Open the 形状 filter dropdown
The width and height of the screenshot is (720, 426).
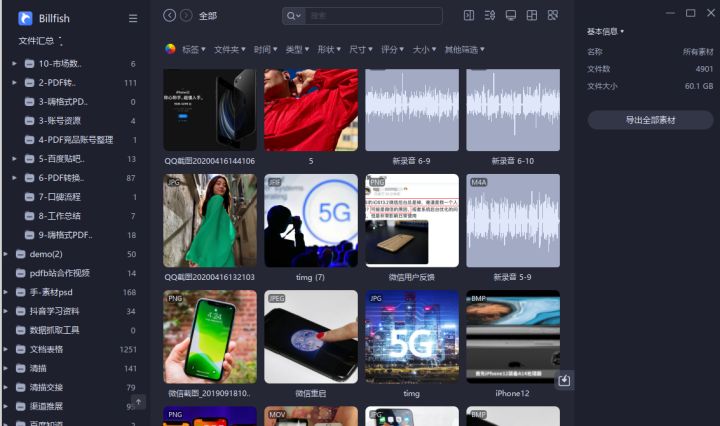tap(329, 49)
